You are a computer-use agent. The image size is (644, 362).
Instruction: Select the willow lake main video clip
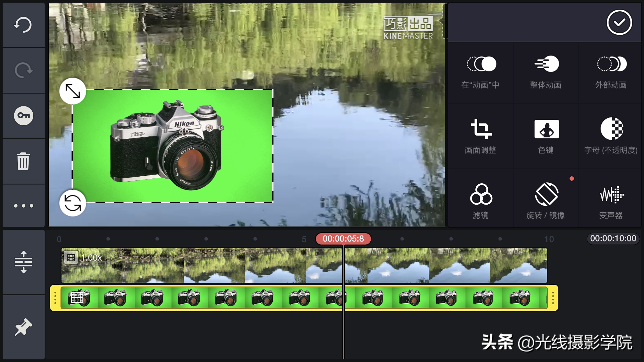(304, 266)
